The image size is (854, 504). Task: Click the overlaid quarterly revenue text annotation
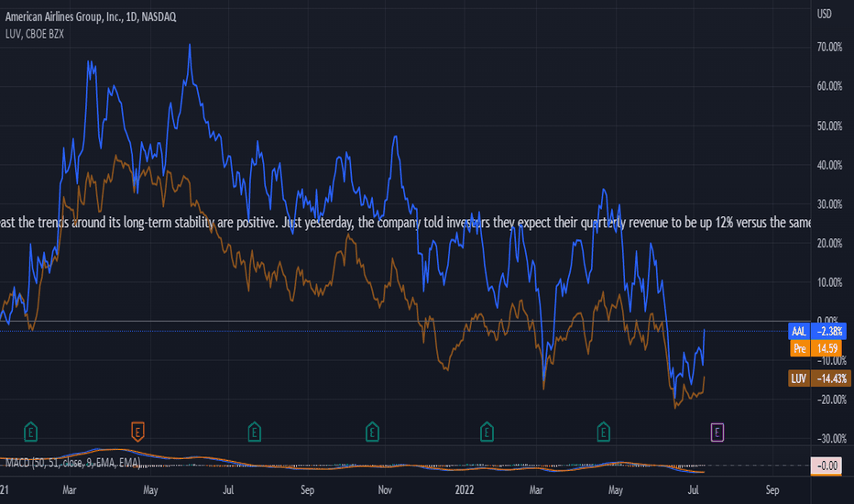(x=405, y=223)
